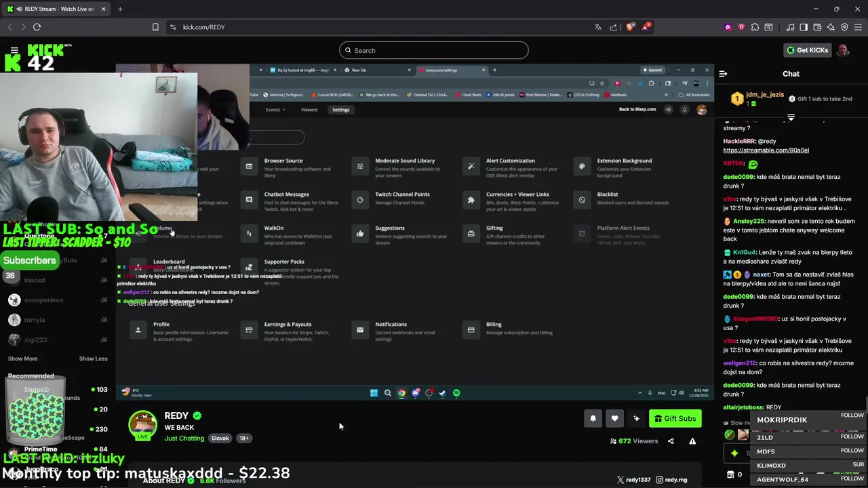Focus the Kick search field
The image size is (868, 488).
[434, 50]
